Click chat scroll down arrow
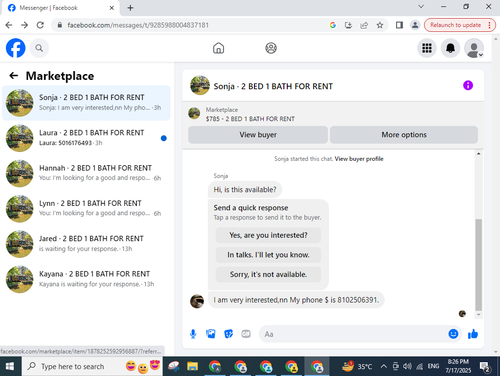 click(478, 314)
